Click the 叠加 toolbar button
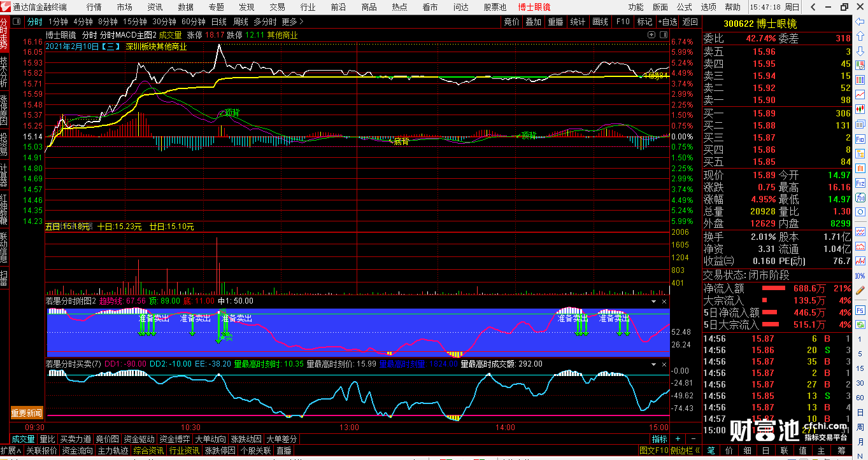This screenshot has height=460, width=868. 533,22
